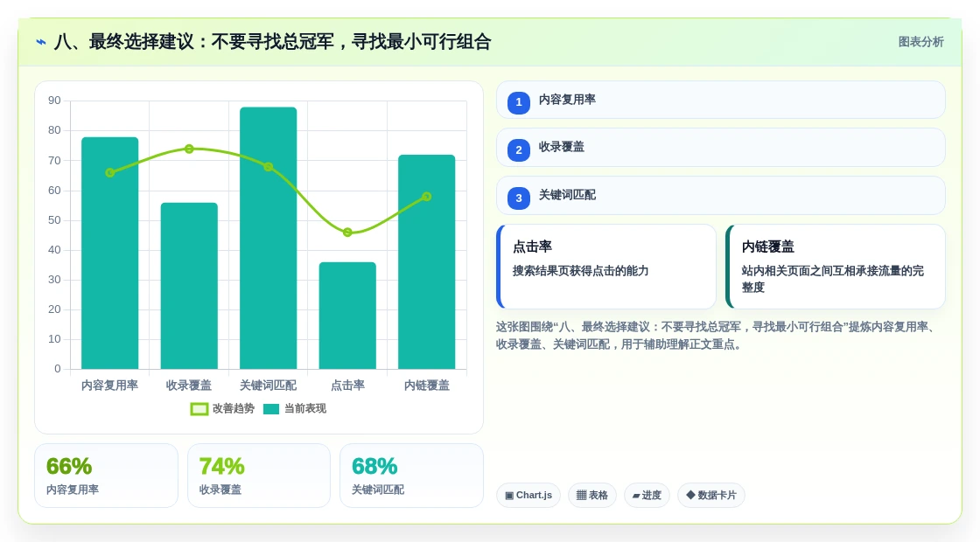This screenshot has width=980, height=542.
Task: Click the number 2 badge for 收录覆盖
Action: 518,149
